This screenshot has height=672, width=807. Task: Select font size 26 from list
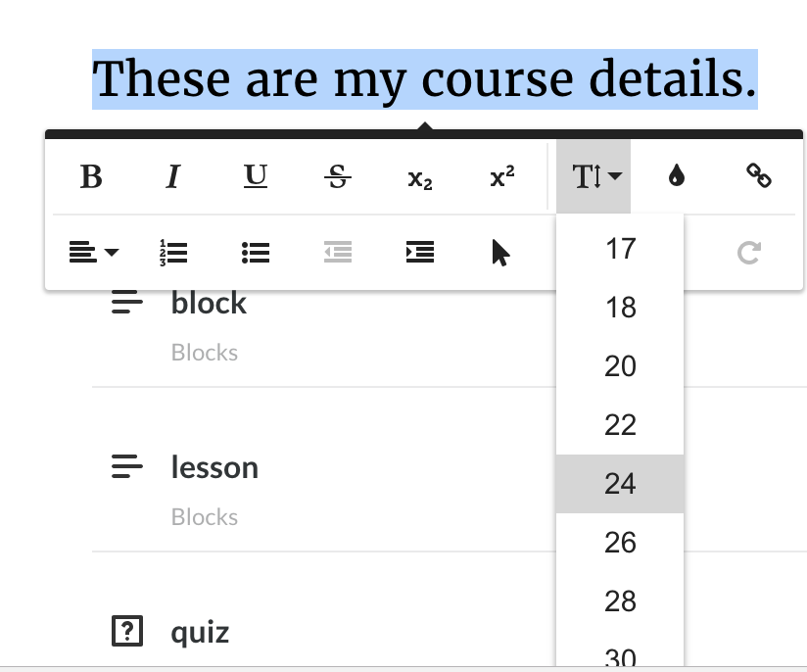pos(620,543)
